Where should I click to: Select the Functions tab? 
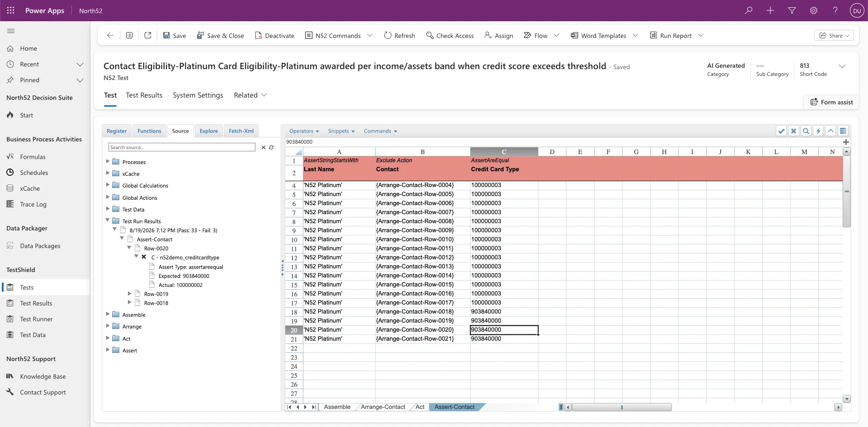pos(149,131)
